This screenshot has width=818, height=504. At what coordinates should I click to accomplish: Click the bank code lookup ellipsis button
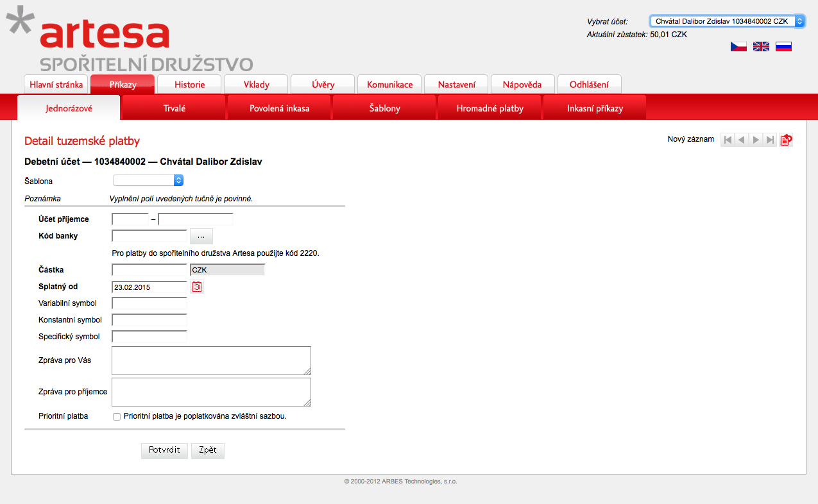coord(201,236)
